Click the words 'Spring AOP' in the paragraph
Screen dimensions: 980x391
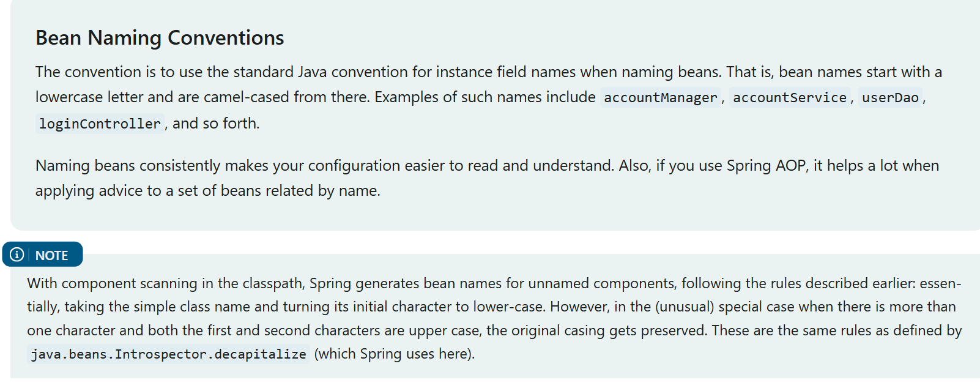[x=766, y=166]
